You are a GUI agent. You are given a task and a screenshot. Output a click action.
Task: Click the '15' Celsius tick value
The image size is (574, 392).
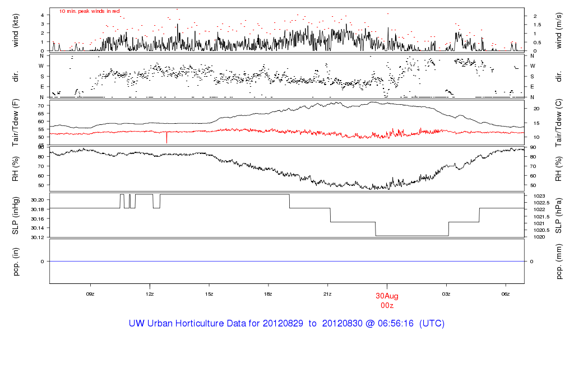[536, 123]
